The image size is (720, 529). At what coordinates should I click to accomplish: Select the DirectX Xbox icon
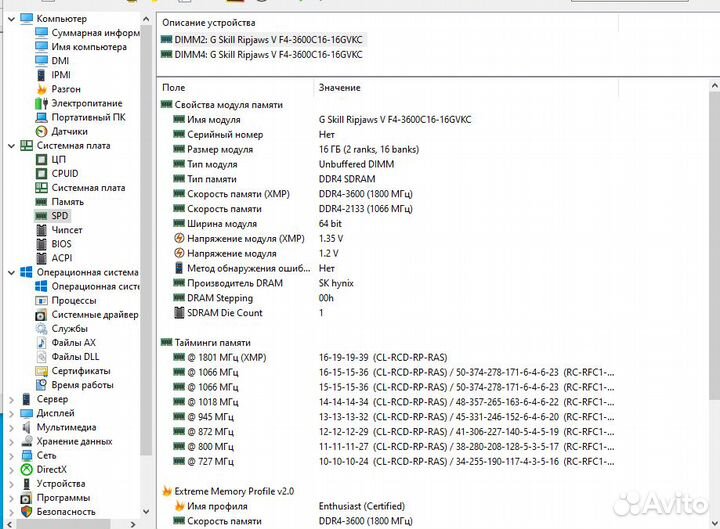[x=27, y=469]
